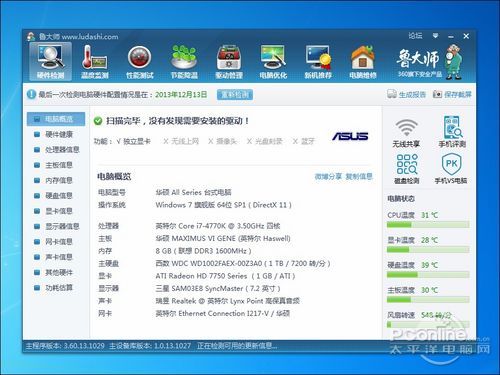Click the 主板温度 progress bar
Screen dimensions: 500x375
[x=428, y=300]
